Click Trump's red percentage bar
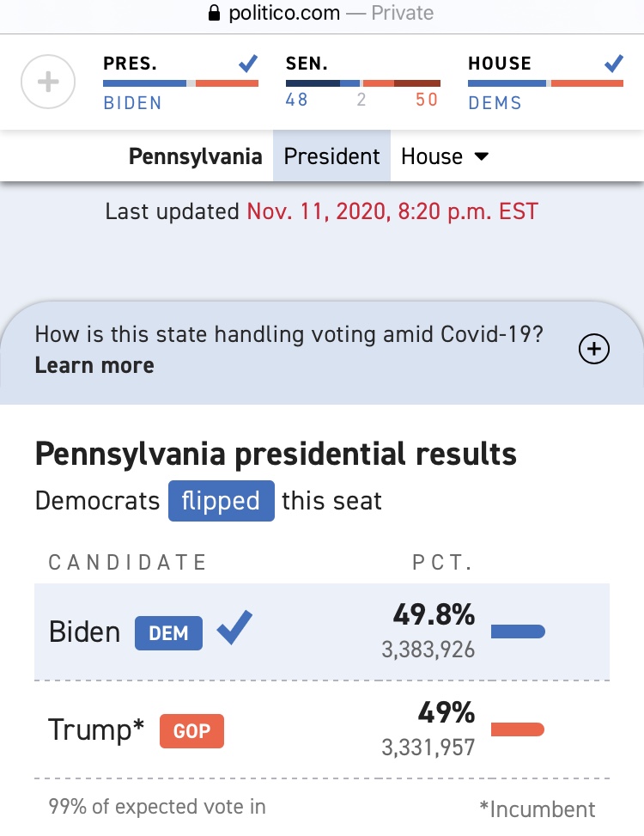 [x=518, y=729]
